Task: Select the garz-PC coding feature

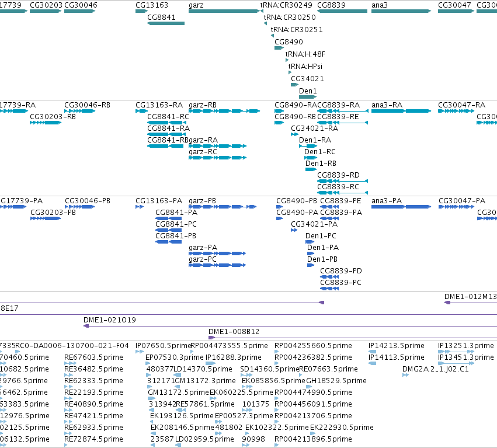Action: coord(217,265)
